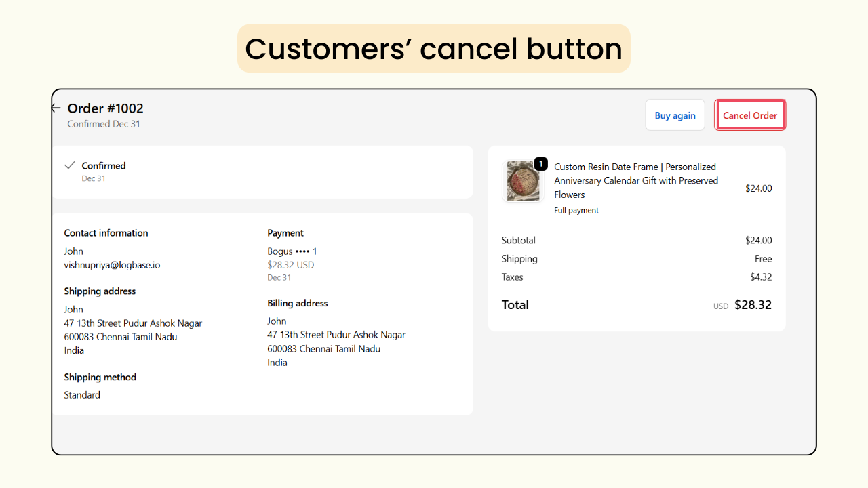Screen dimensions: 868x488
Task: Select the Contact information heading
Action: click(106, 232)
